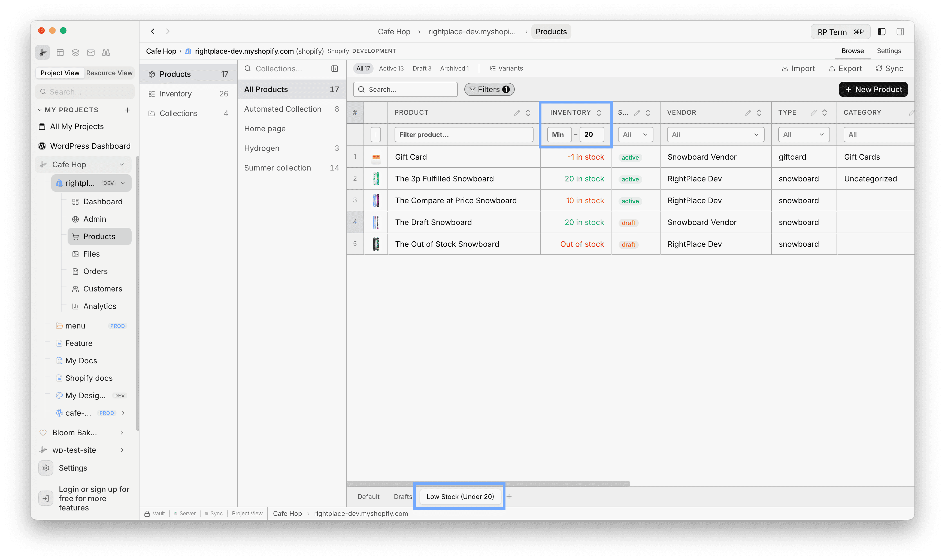Select the Archived products tab
Image resolution: width=945 pixels, height=560 pixels.
454,68
